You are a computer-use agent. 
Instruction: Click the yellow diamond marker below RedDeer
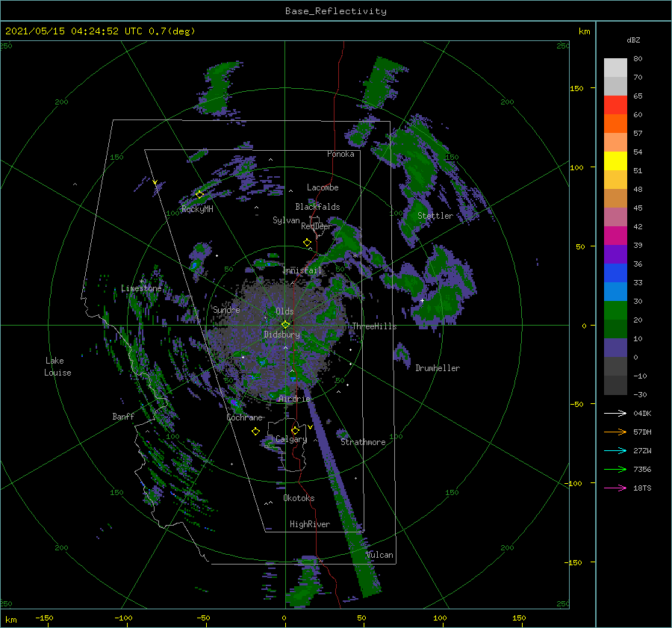pos(308,243)
